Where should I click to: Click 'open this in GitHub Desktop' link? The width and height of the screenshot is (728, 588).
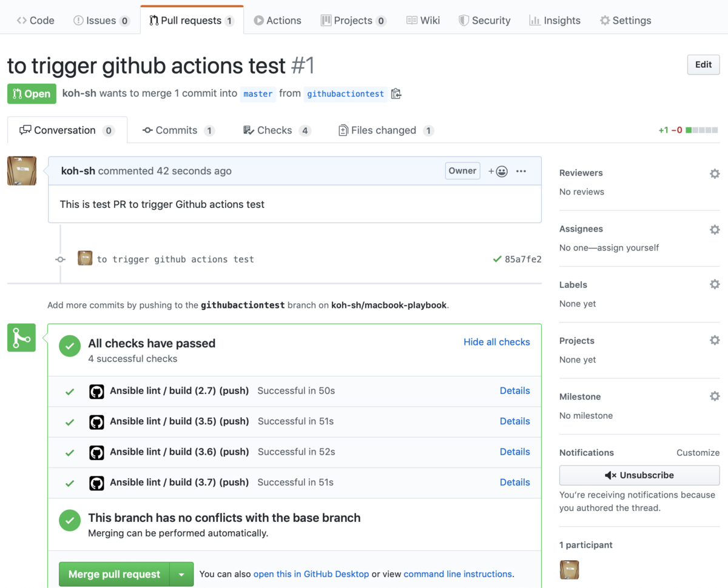pos(311,574)
